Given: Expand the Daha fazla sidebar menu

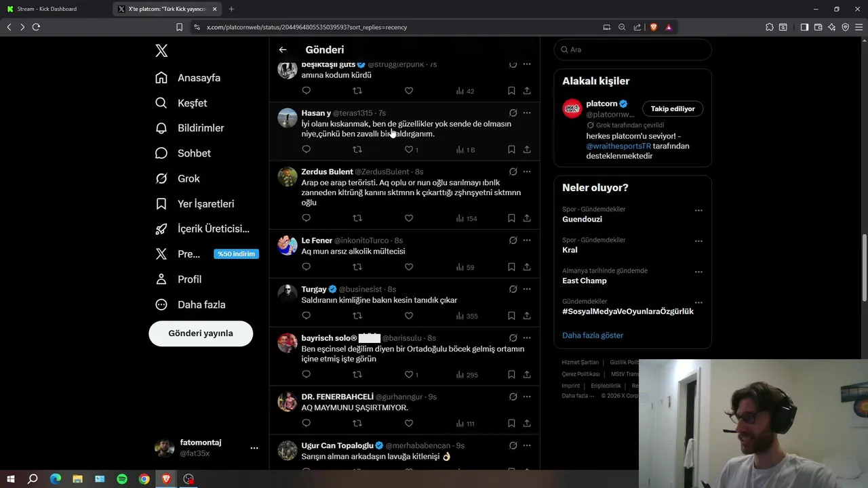Looking at the screenshot, I should point(191,305).
